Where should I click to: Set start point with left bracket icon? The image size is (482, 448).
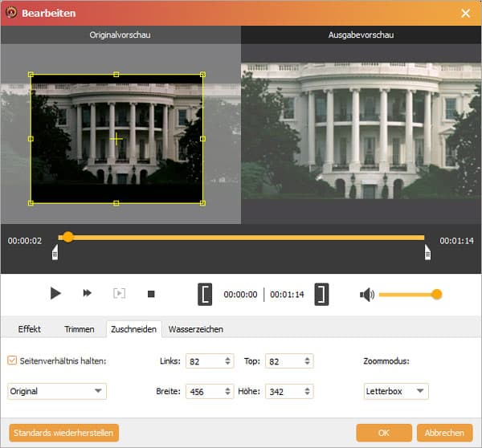(205, 295)
